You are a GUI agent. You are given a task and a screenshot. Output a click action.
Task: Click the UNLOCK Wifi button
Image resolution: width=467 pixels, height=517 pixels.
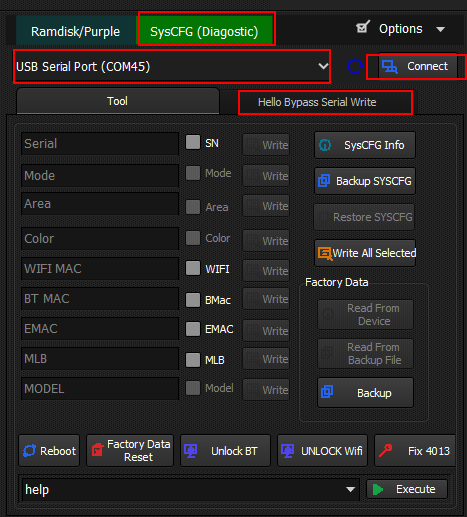322,451
